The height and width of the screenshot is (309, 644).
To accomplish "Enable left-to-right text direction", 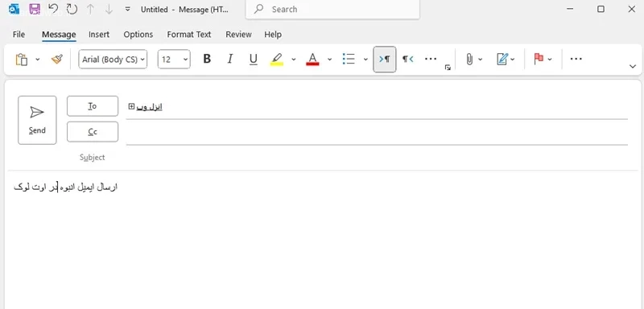I will [385, 60].
